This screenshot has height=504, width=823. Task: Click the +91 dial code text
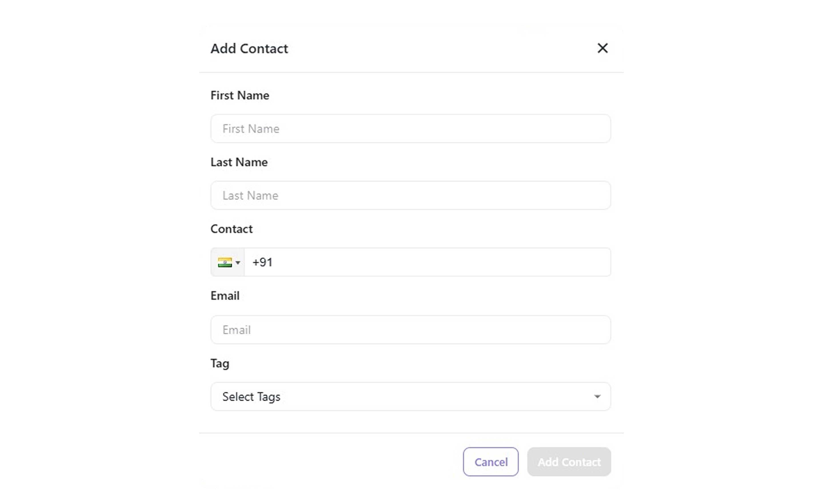click(x=263, y=262)
